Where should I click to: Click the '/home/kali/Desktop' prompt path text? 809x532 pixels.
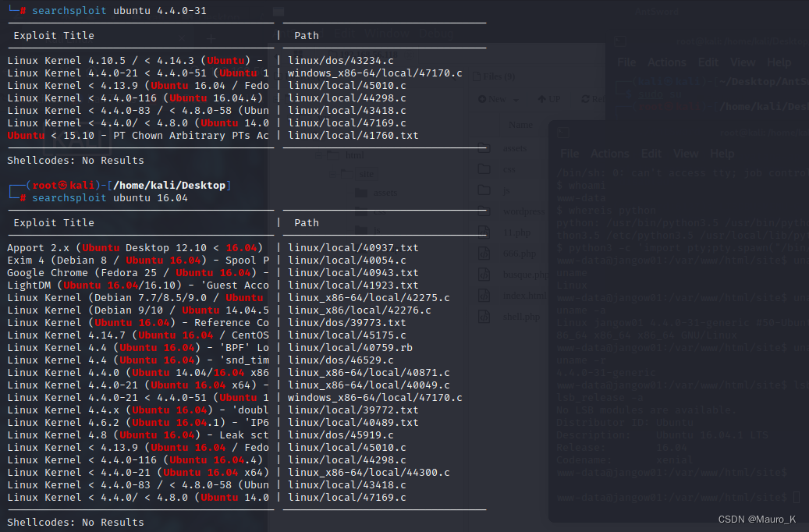point(169,185)
